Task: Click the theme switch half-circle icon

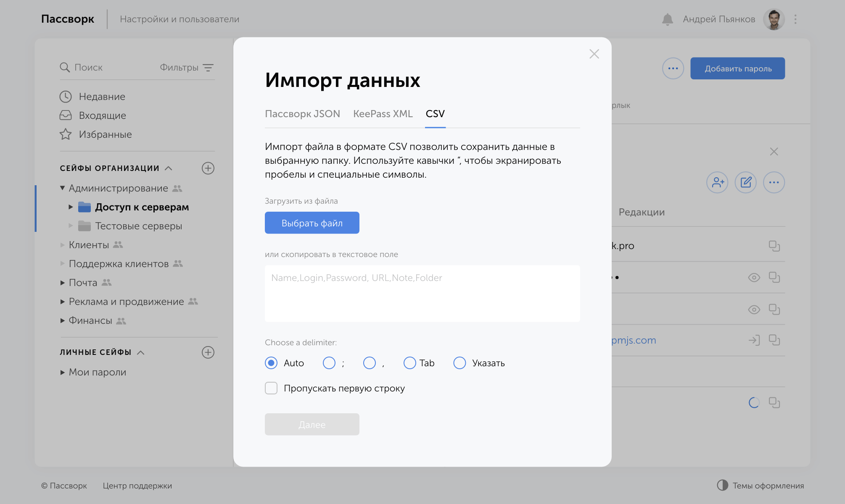Action: click(x=722, y=485)
